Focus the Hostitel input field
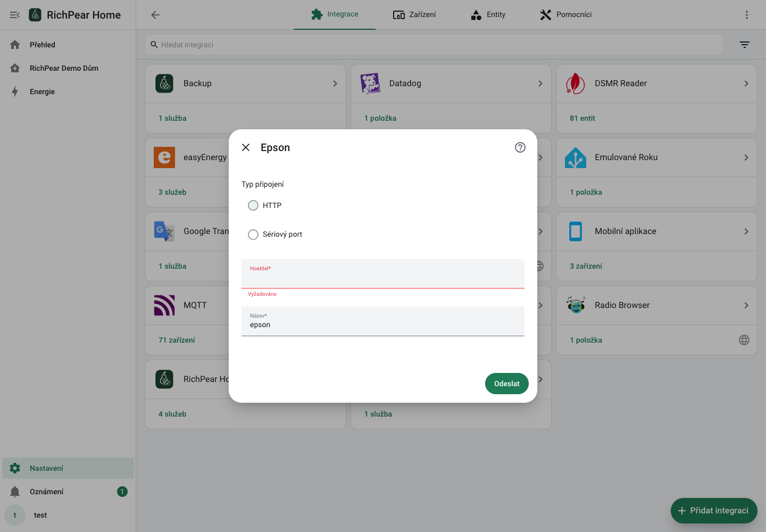The image size is (766, 532). [383, 274]
